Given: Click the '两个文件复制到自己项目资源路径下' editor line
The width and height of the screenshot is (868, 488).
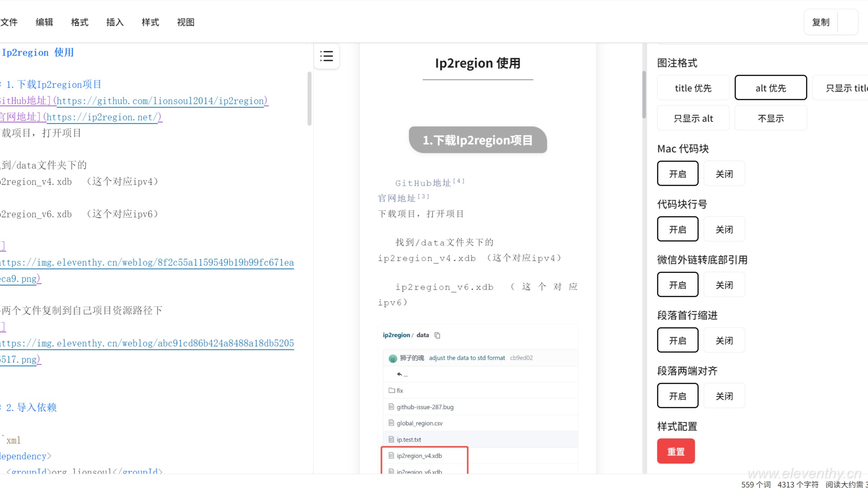Looking at the screenshot, I should (x=82, y=311).
